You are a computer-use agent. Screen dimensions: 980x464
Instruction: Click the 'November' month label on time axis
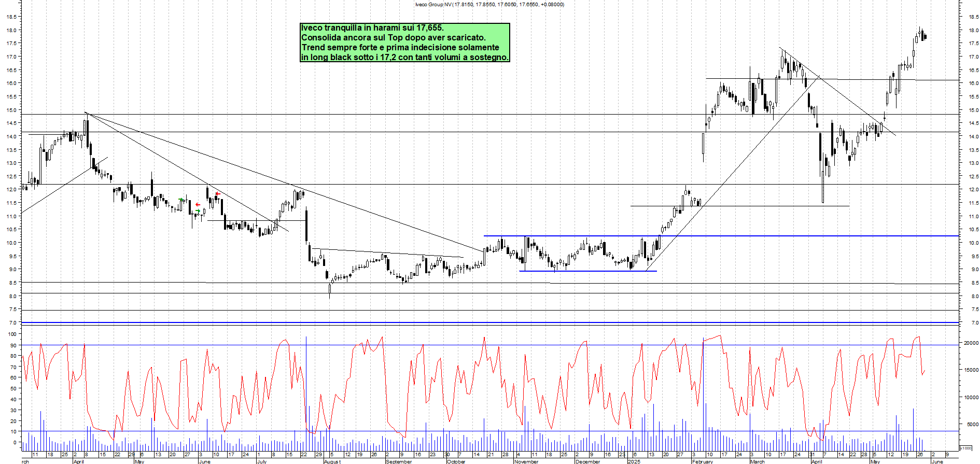[x=526, y=461]
